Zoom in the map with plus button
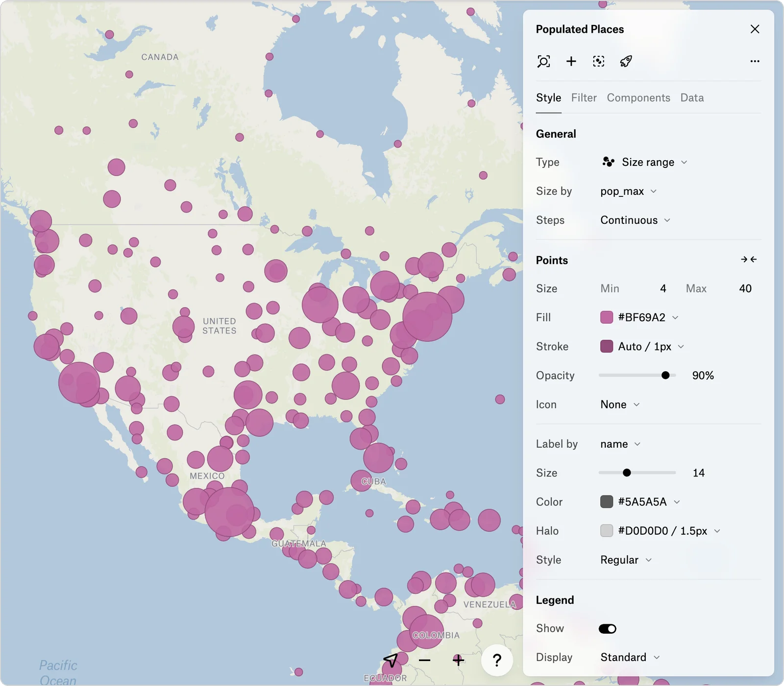The height and width of the screenshot is (686, 784). (x=458, y=660)
